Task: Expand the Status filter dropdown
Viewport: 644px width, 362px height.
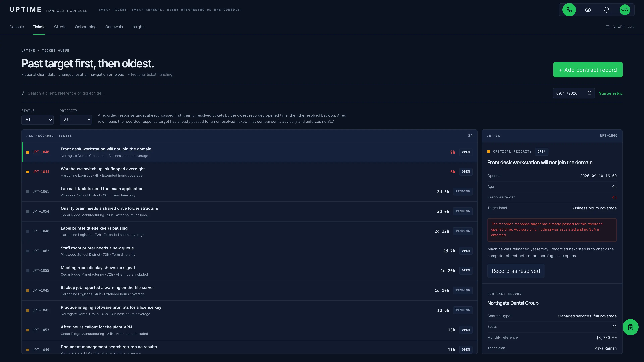Action: (x=38, y=120)
